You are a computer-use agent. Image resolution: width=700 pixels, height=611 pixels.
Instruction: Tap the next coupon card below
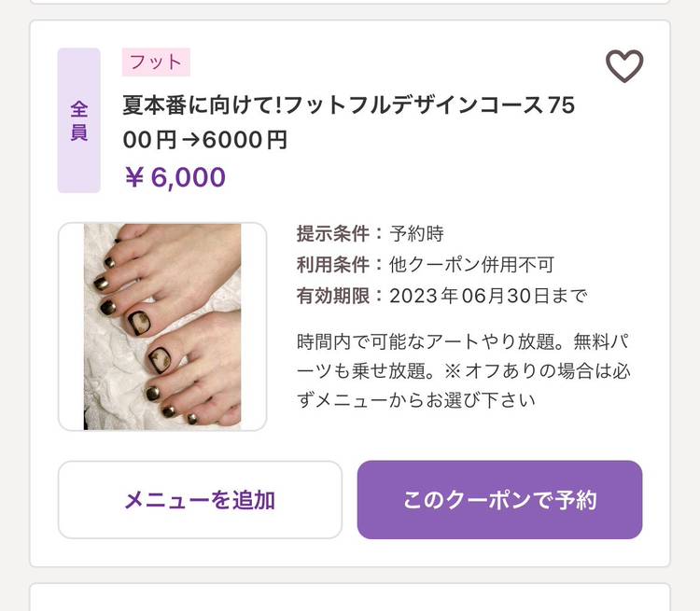pos(350,598)
